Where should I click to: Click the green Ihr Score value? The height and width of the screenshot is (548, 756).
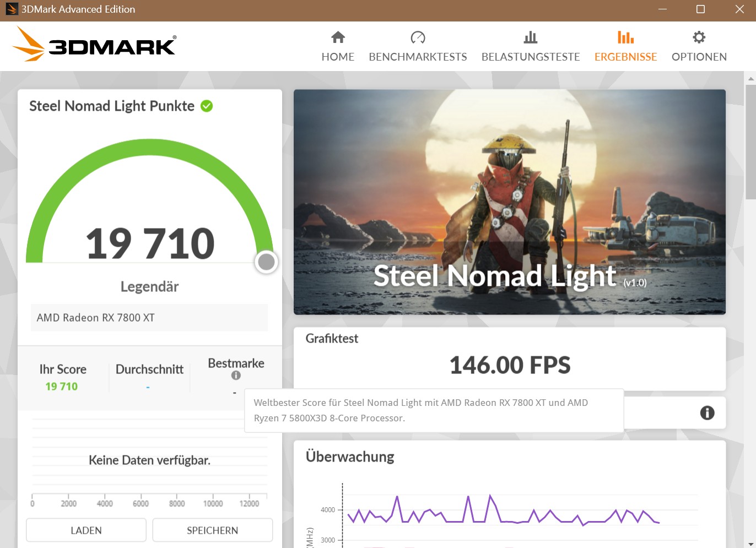pos(62,387)
